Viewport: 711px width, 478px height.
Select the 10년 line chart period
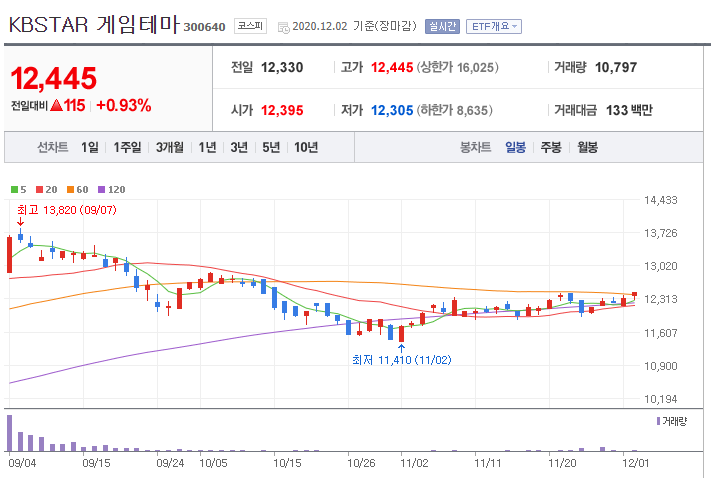point(306,147)
